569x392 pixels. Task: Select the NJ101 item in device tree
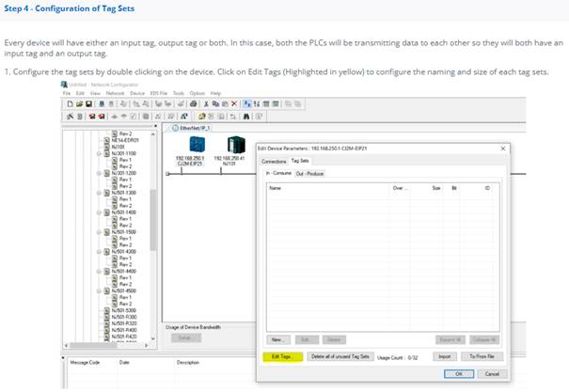pos(118,147)
